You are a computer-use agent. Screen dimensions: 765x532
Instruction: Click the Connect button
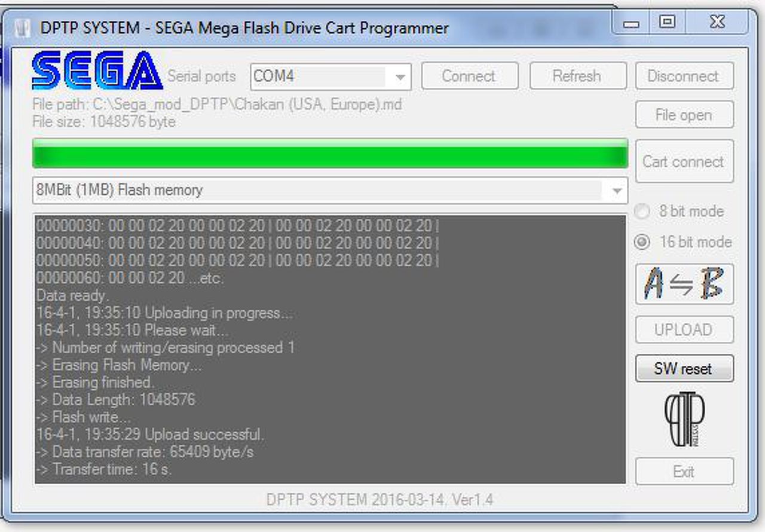469,77
